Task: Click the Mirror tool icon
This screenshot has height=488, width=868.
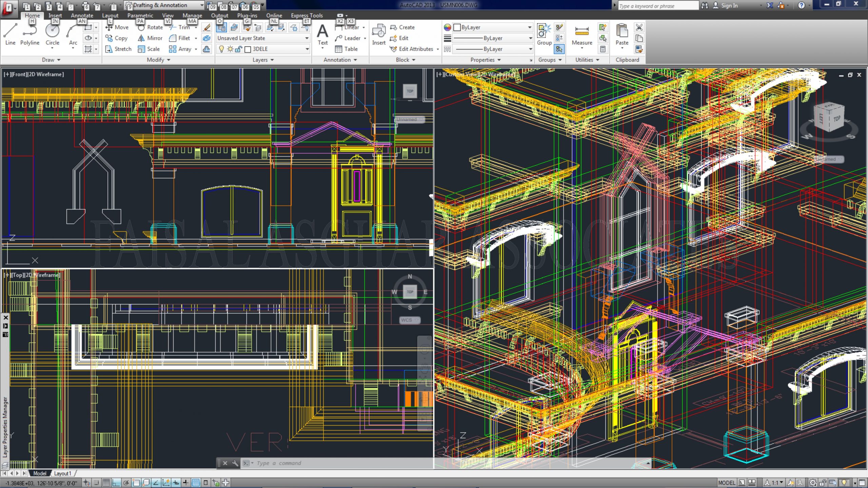Action: (x=141, y=38)
